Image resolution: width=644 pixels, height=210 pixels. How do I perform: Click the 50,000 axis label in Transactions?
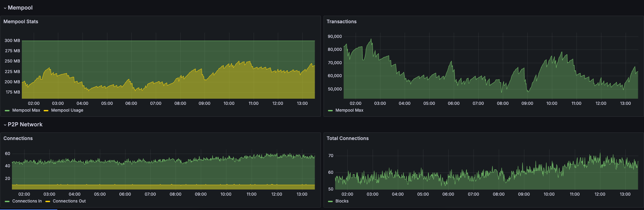[x=335, y=89]
